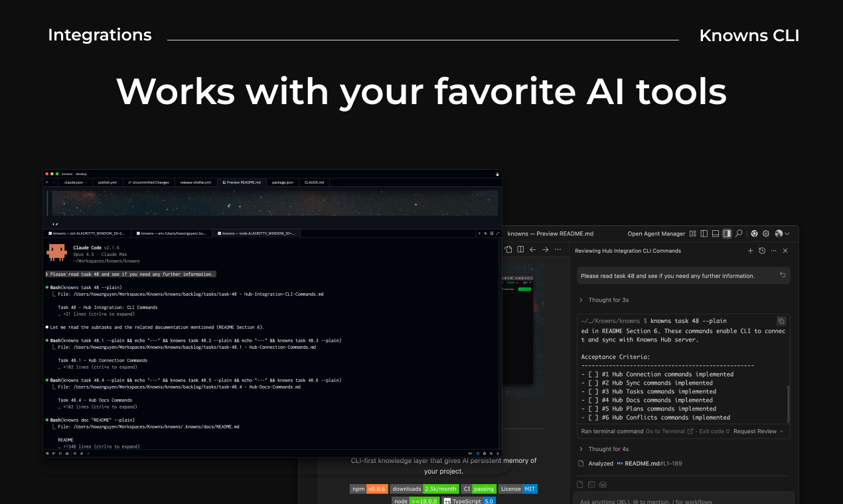Click the License MIT badge
The width and height of the screenshot is (843, 504).
pyautogui.click(x=518, y=489)
